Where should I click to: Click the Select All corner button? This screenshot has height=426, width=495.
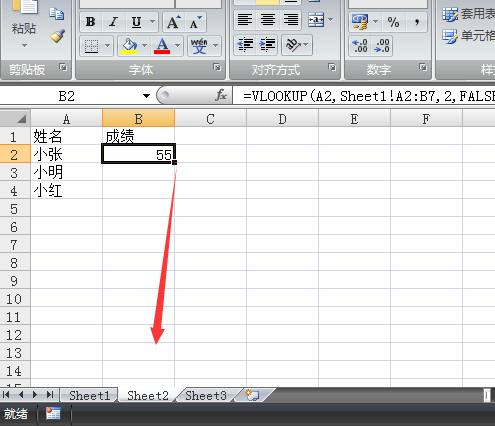point(15,118)
